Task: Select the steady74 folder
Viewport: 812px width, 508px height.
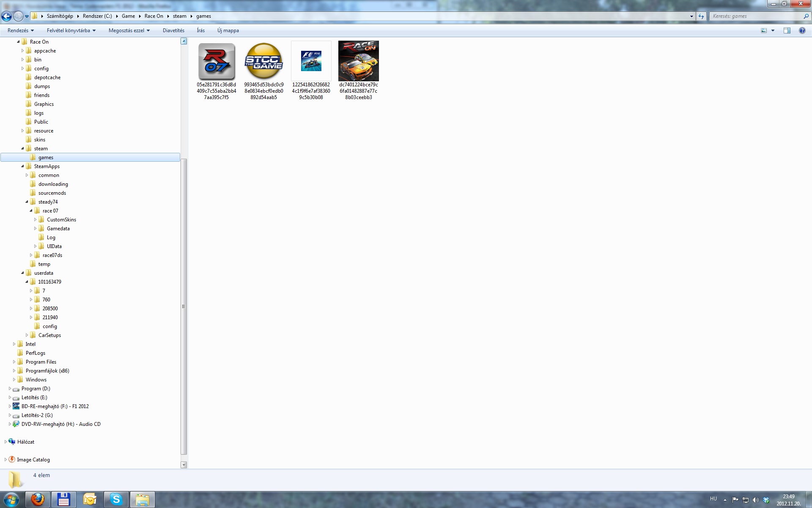Action: (x=48, y=202)
